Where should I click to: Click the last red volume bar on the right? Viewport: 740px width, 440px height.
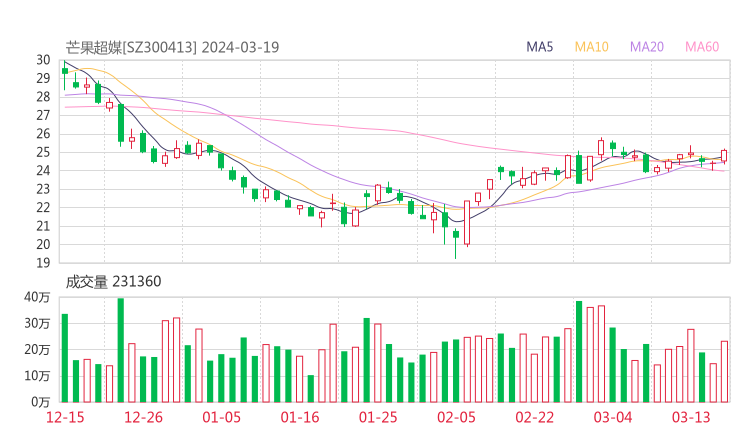(724, 372)
